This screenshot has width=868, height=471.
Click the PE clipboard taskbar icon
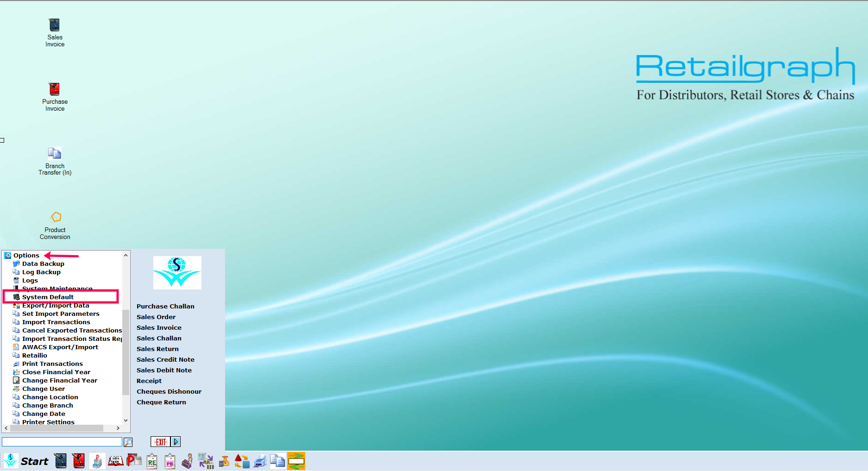point(170,461)
